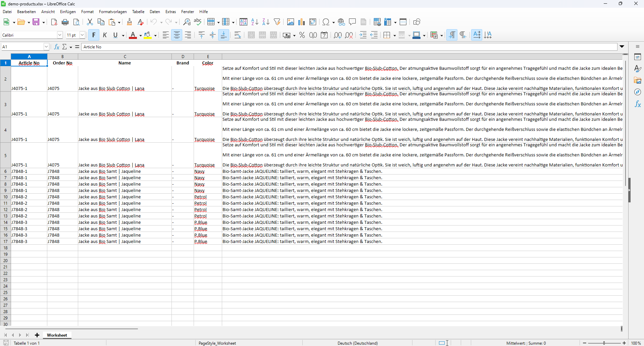
Task: Switch to the Worksheet sheet tab
Action: [x=57, y=335]
